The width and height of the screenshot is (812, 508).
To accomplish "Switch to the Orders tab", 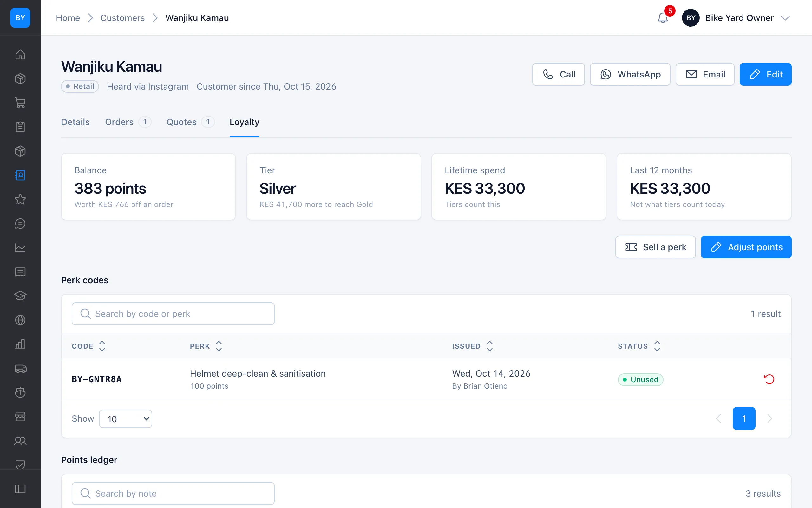I will pos(128,122).
